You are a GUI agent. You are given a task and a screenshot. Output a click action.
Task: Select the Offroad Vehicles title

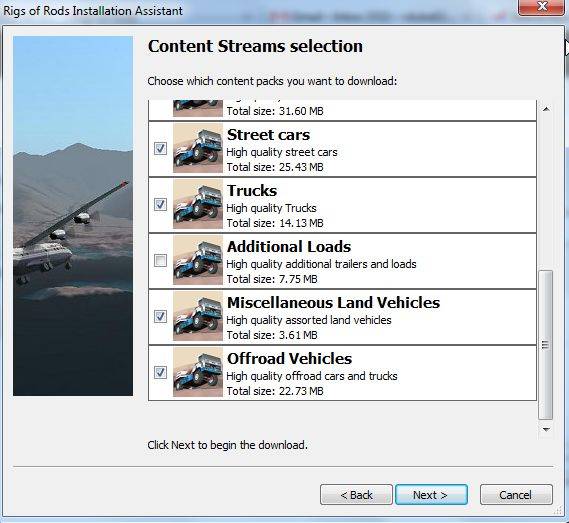[289, 358]
